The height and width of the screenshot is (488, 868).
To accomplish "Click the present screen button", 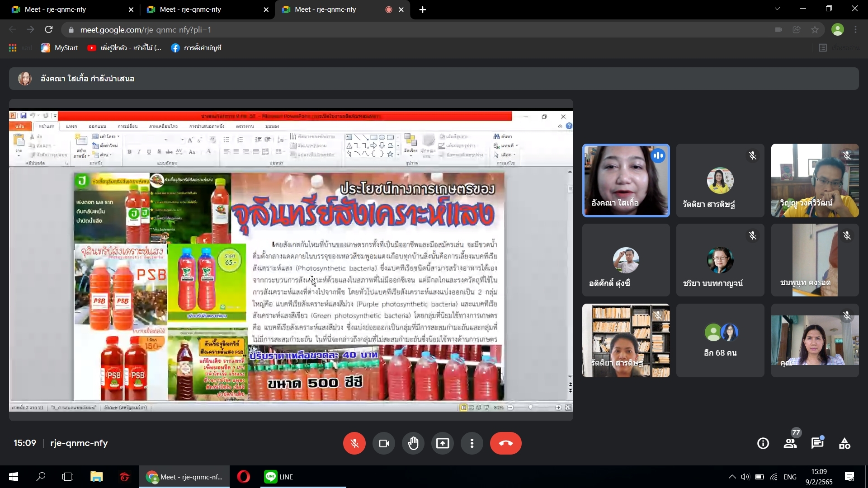I will tap(442, 443).
